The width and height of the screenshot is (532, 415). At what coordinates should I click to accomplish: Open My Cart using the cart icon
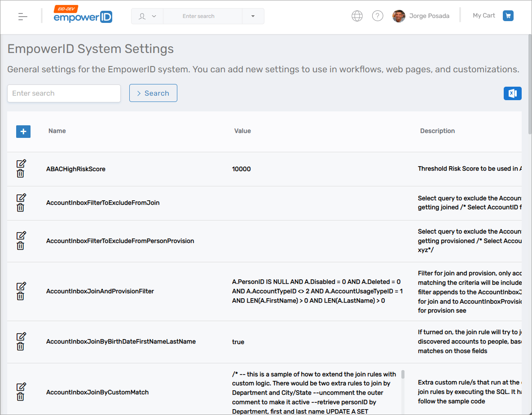click(x=508, y=15)
